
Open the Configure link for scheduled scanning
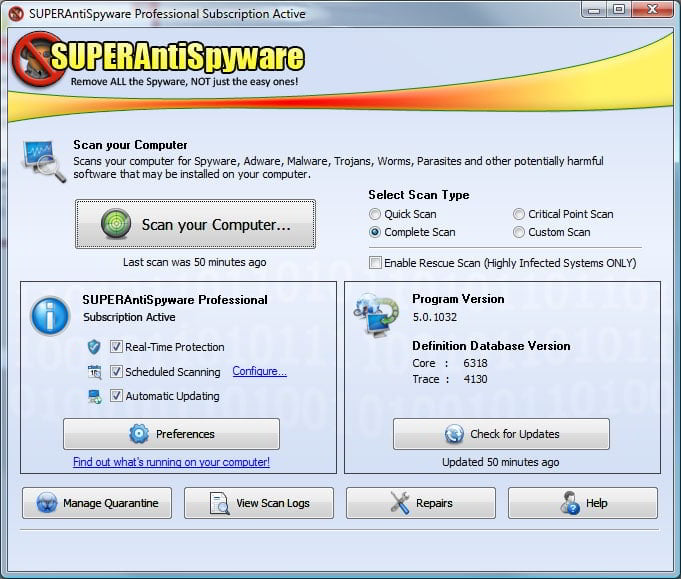click(259, 372)
